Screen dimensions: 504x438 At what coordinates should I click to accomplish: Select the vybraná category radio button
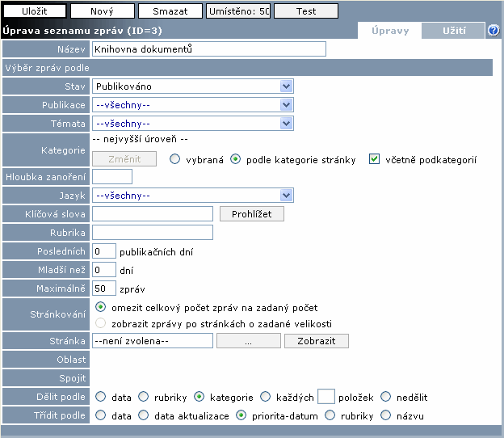[174, 159]
